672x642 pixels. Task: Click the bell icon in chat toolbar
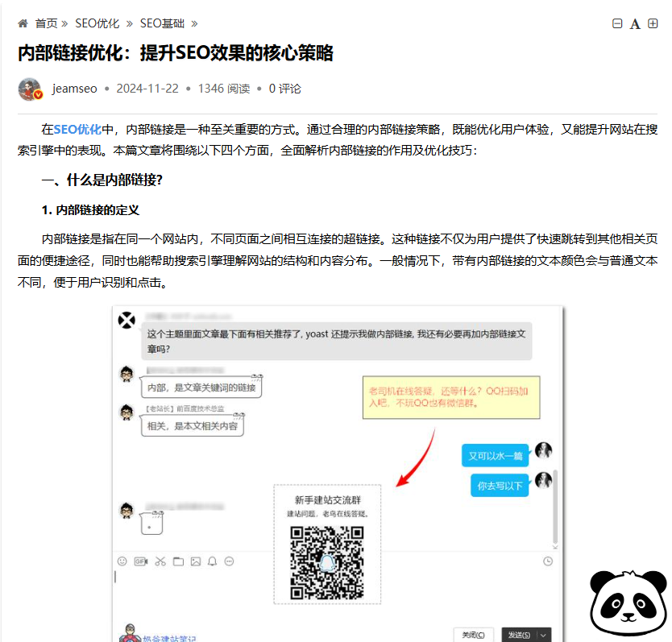coord(212,561)
